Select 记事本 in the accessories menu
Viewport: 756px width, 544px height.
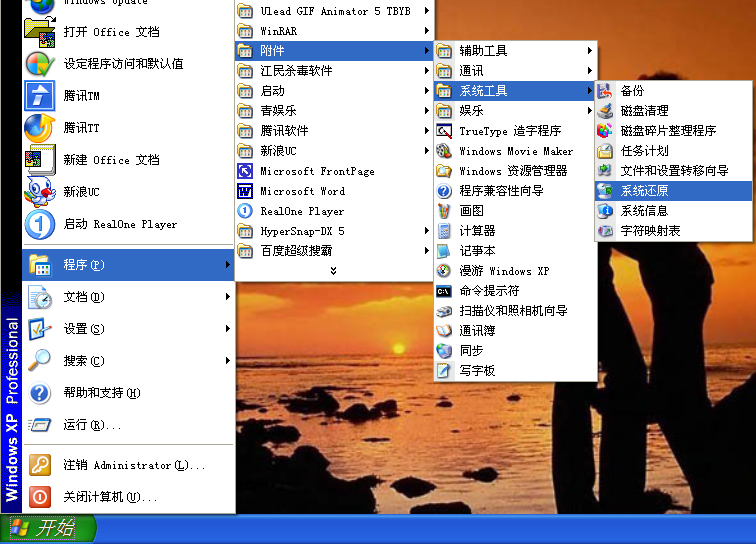[x=477, y=251]
